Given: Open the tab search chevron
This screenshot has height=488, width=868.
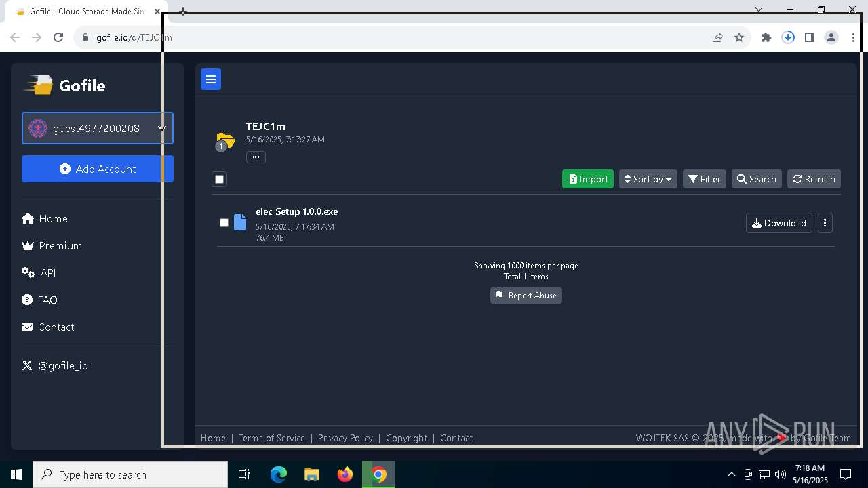Looking at the screenshot, I should (x=759, y=9).
